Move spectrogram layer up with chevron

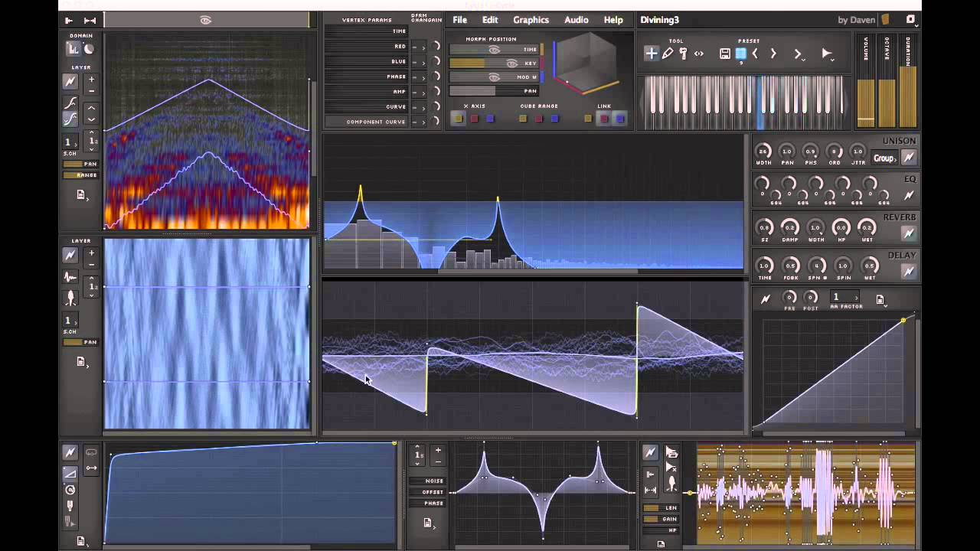91,108
